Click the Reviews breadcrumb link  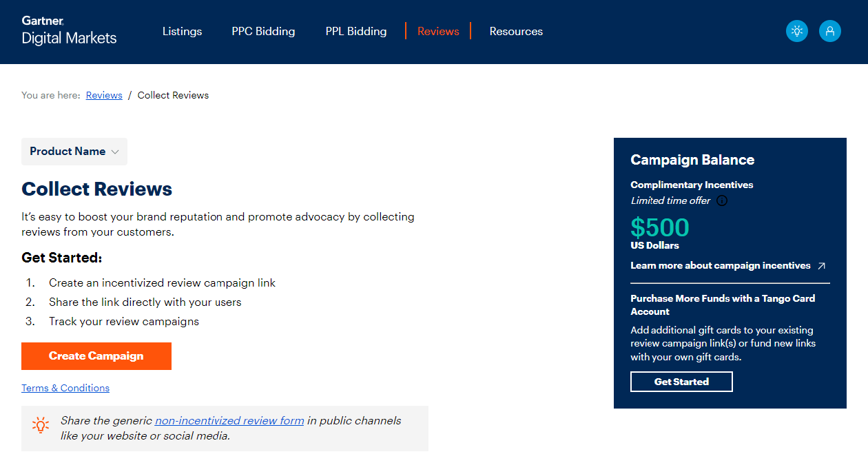point(103,94)
